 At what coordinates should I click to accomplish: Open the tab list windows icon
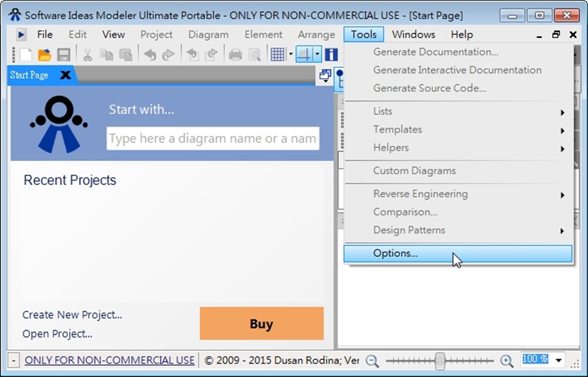click(x=325, y=76)
